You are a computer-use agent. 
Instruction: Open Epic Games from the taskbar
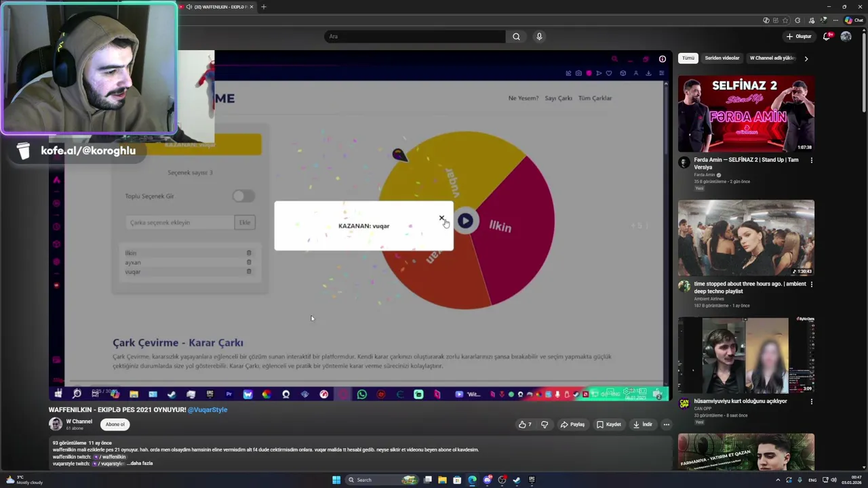pos(532,480)
